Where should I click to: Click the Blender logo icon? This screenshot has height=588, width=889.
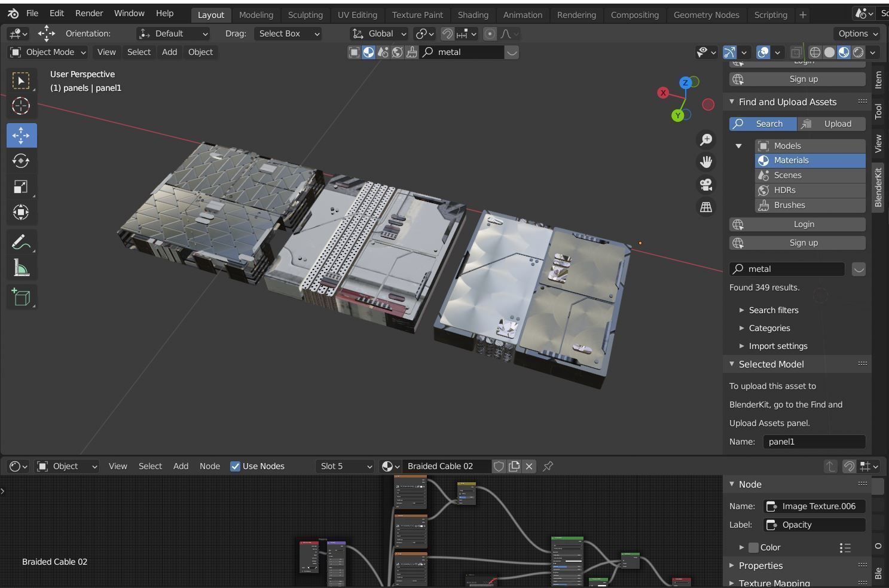click(13, 13)
